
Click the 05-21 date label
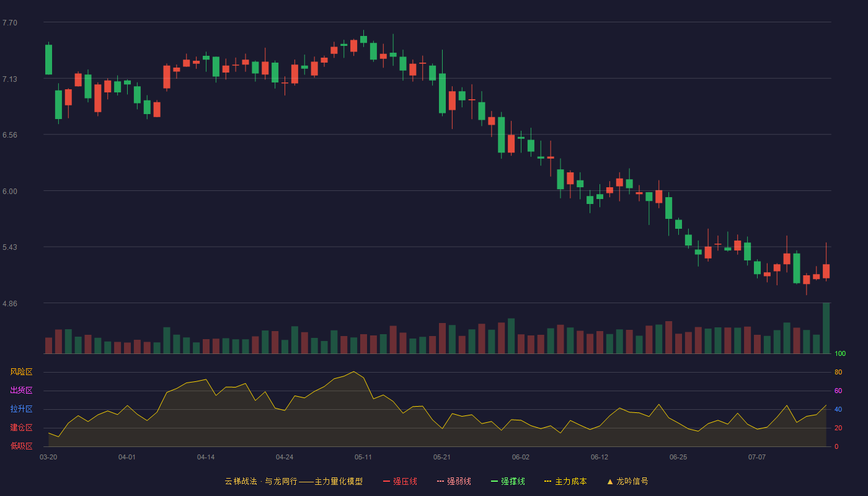pos(442,457)
